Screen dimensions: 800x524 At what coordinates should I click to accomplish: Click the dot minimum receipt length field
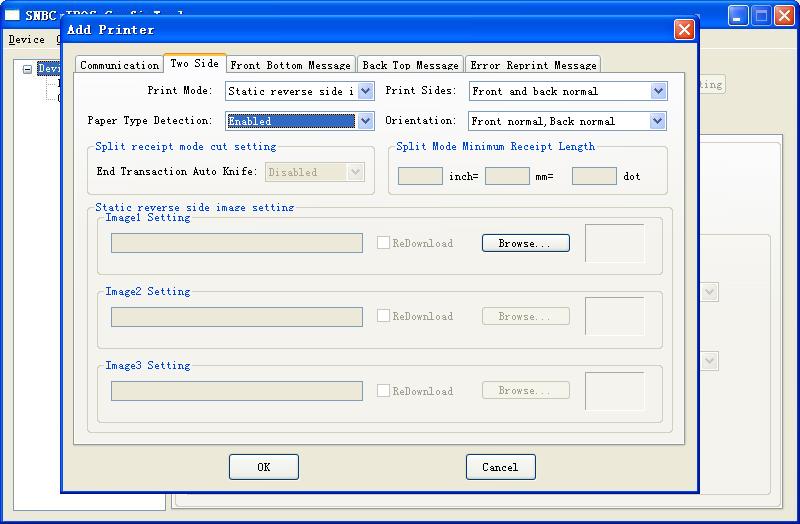[x=594, y=176]
